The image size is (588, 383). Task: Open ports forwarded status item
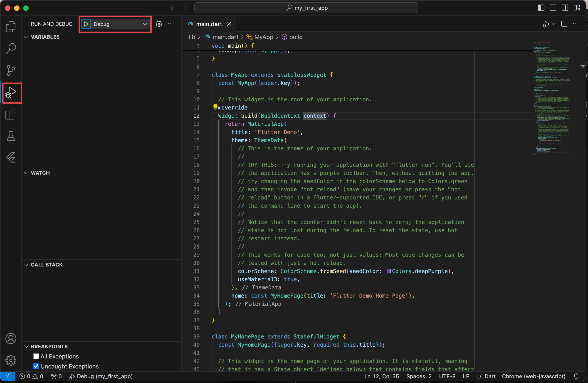coord(56,376)
